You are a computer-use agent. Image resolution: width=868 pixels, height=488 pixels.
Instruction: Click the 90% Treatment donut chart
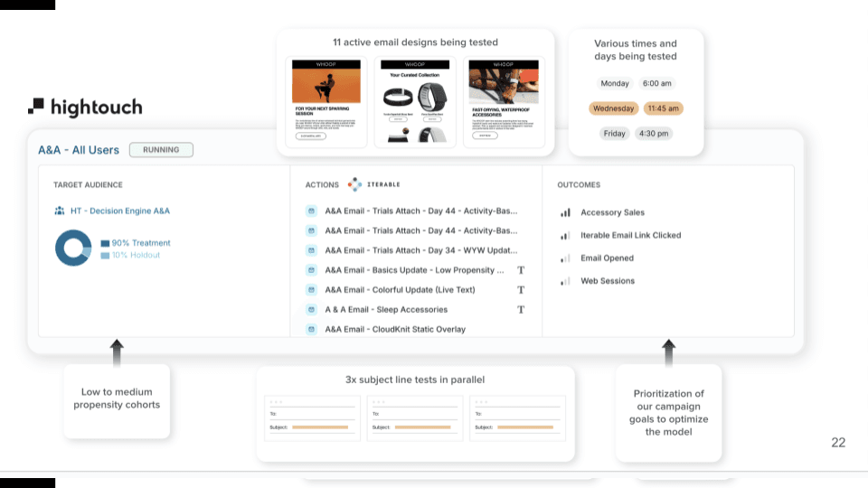(73, 248)
